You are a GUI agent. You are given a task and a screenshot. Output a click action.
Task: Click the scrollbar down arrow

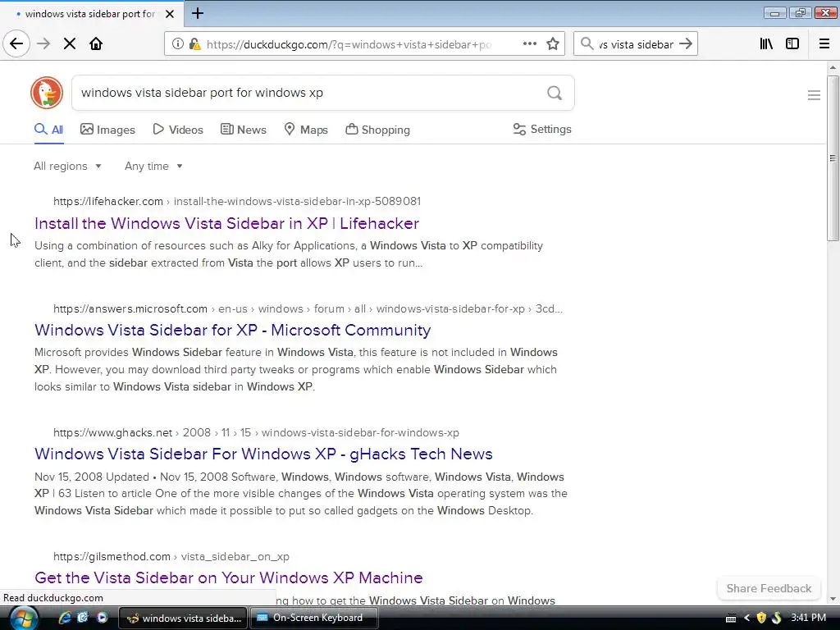833,599
